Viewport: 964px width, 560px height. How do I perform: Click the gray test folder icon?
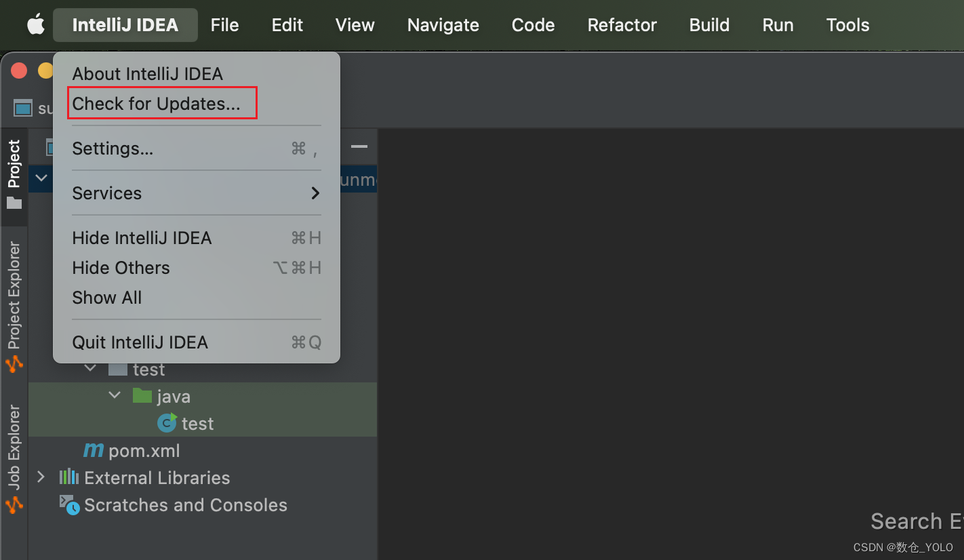[x=118, y=369]
